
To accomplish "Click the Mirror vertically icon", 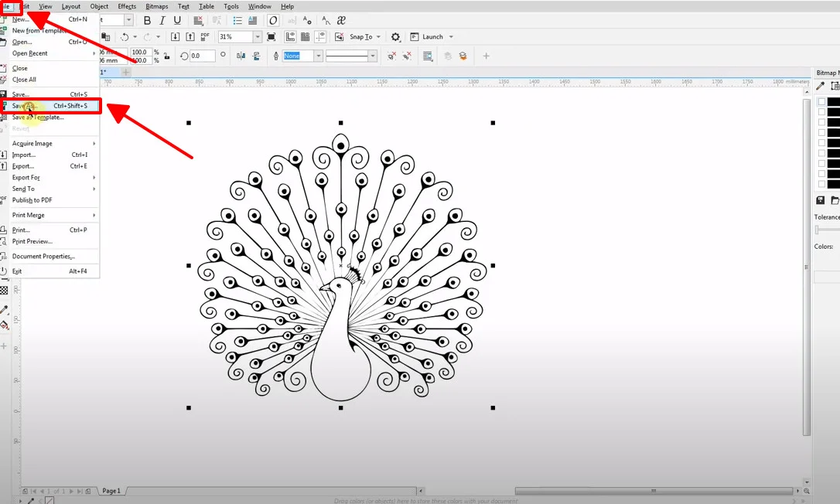I will (256, 56).
